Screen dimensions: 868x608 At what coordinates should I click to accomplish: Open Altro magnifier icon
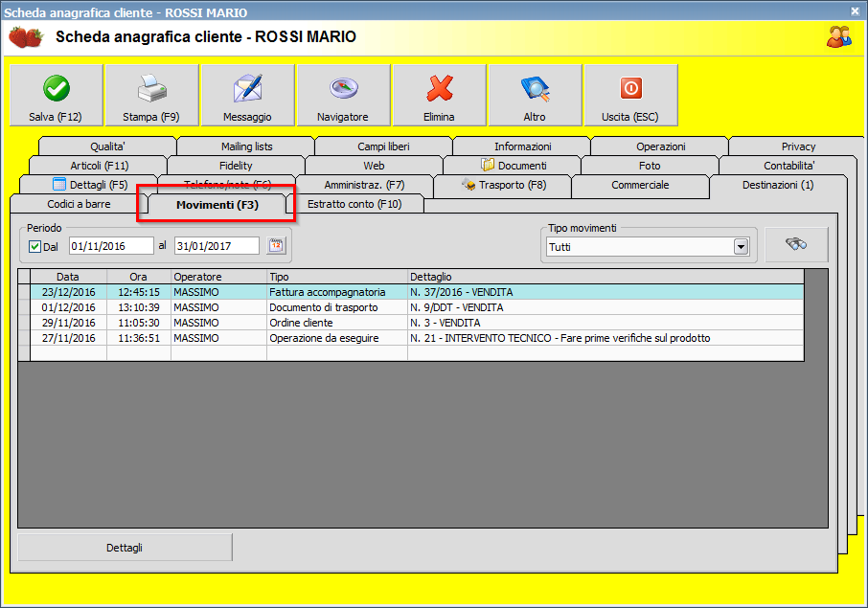click(535, 89)
